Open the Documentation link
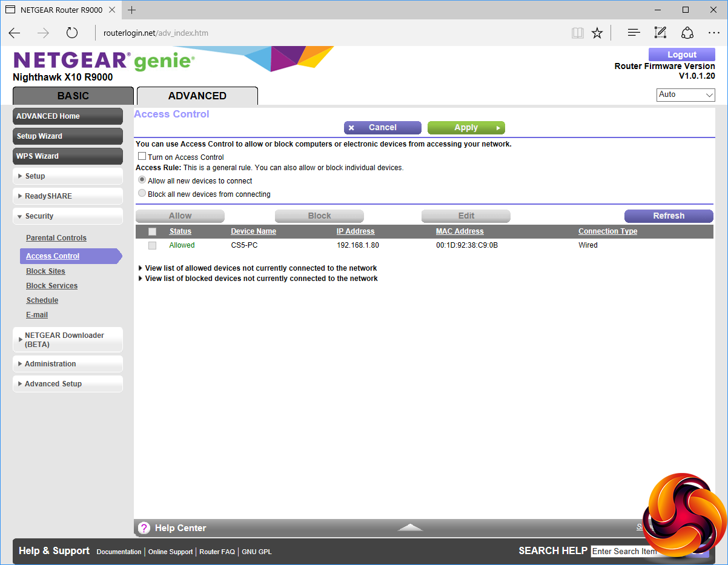This screenshot has height=565, width=728. click(x=119, y=552)
